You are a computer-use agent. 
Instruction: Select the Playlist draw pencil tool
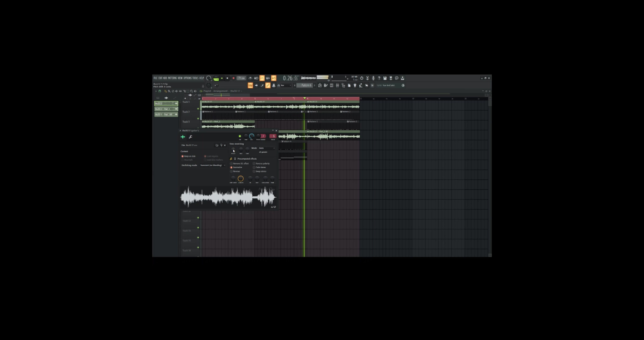(x=166, y=91)
